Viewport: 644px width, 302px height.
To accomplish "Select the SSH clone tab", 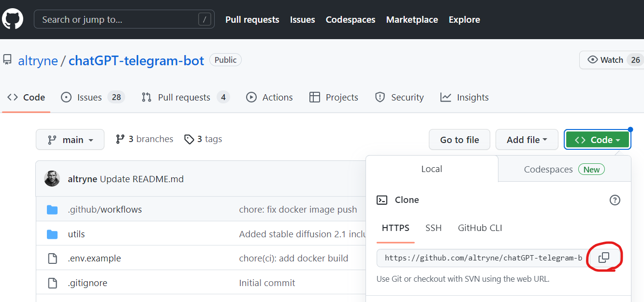I will 433,228.
